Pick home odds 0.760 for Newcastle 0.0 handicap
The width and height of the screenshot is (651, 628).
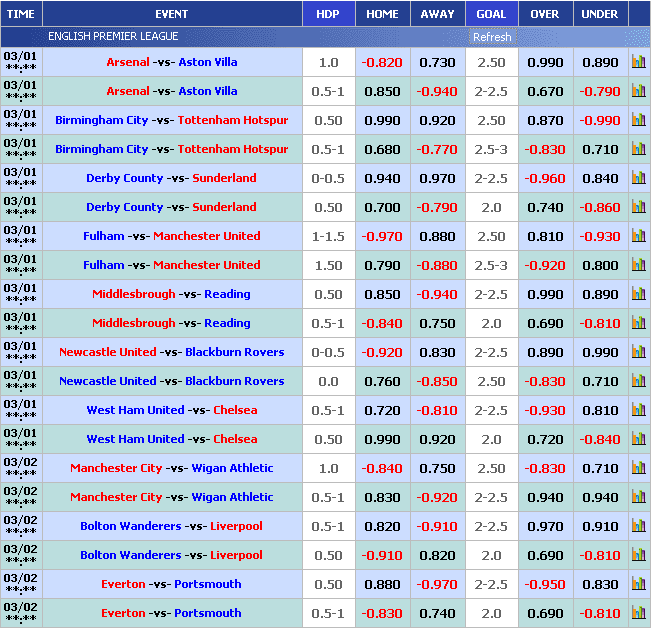click(382, 381)
